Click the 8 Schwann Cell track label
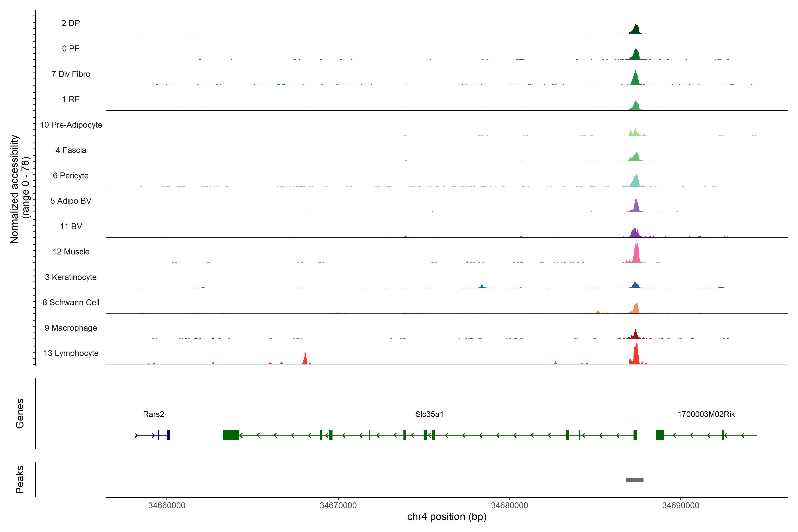 71,302
